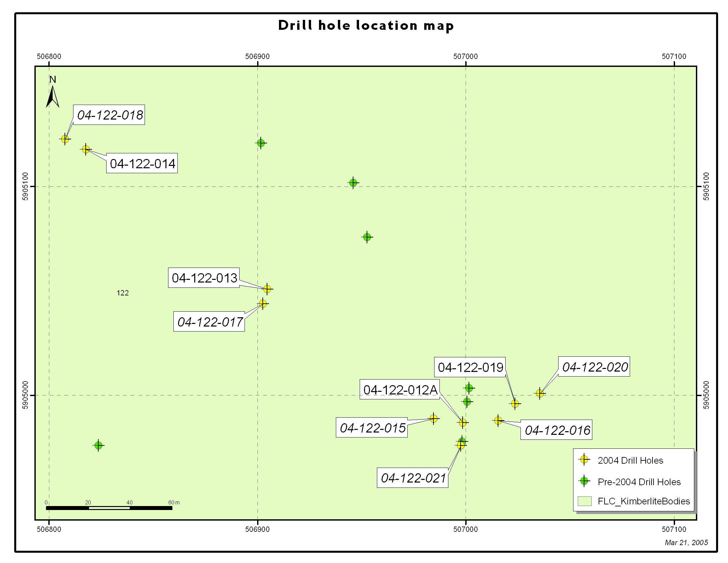The height and width of the screenshot is (563, 728).
Task: Select the green hole nearest the top 506900 label
Action: [261, 143]
